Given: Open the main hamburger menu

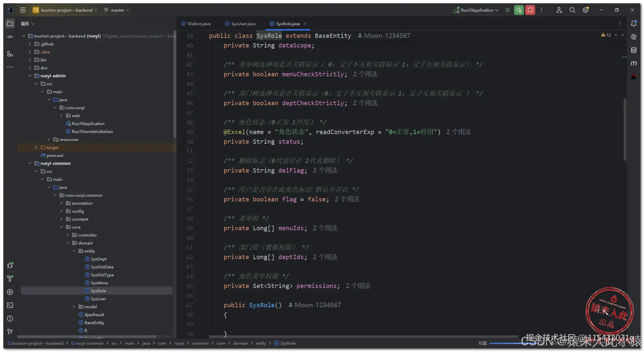Looking at the screenshot, I should (x=23, y=10).
